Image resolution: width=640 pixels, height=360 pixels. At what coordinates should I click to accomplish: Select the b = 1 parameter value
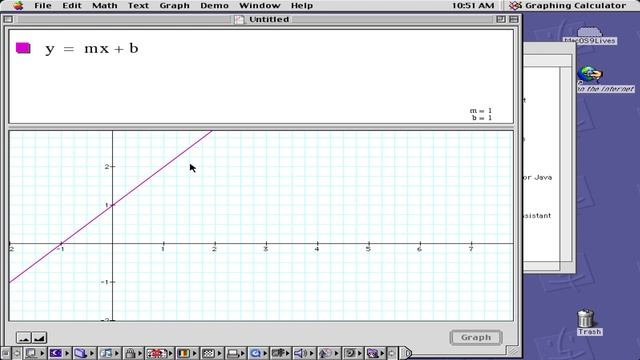pos(482,118)
